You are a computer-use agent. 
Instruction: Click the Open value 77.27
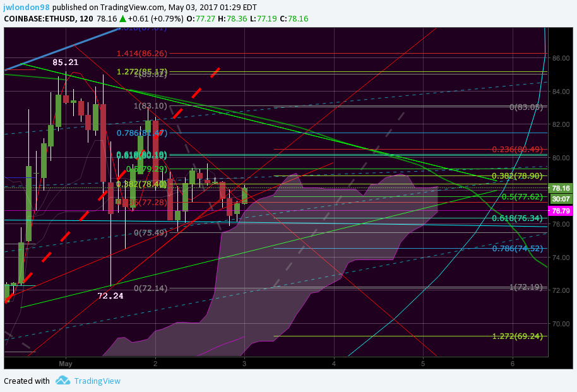pyautogui.click(x=205, y=19)
